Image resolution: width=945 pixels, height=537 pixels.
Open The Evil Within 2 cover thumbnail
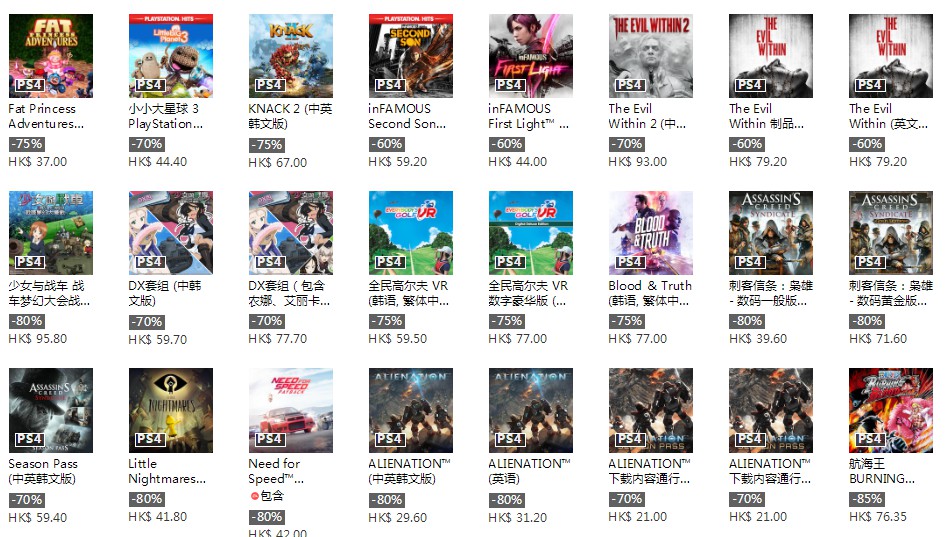pos(650,55)
